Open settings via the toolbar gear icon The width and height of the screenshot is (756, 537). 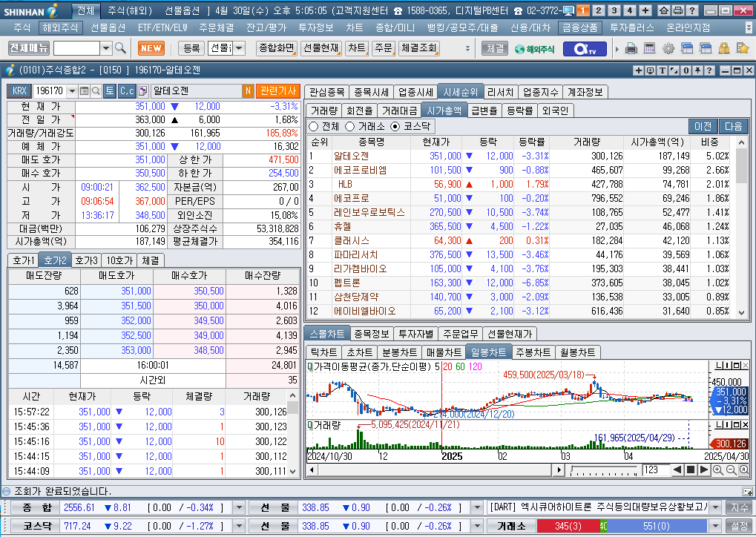(668, 48)
